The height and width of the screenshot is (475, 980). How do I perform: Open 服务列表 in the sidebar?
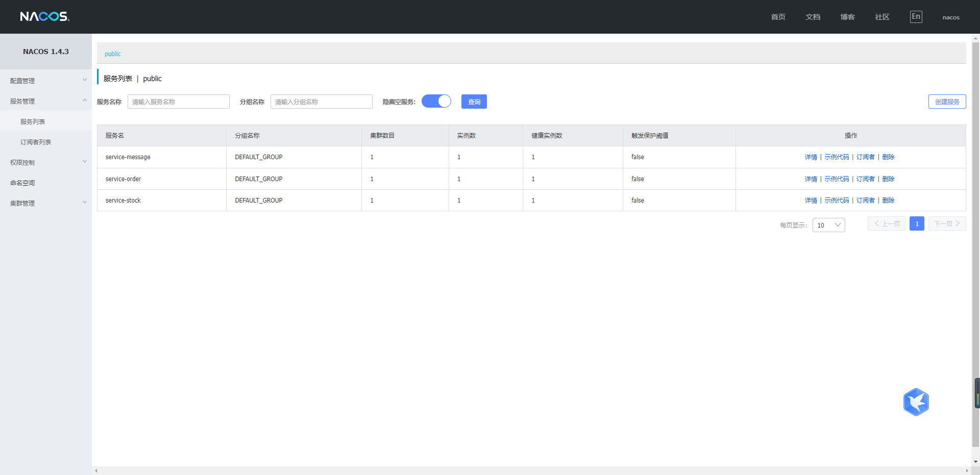33,121
